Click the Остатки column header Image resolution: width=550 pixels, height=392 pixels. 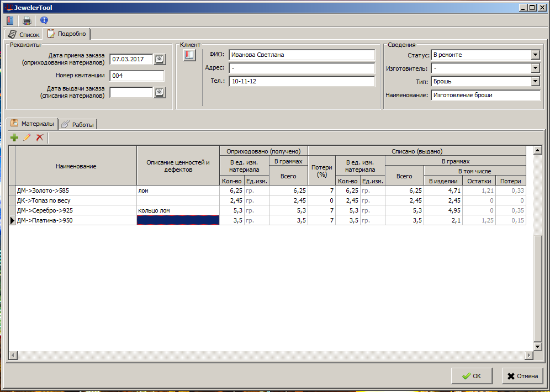click(x=479, y=181)
